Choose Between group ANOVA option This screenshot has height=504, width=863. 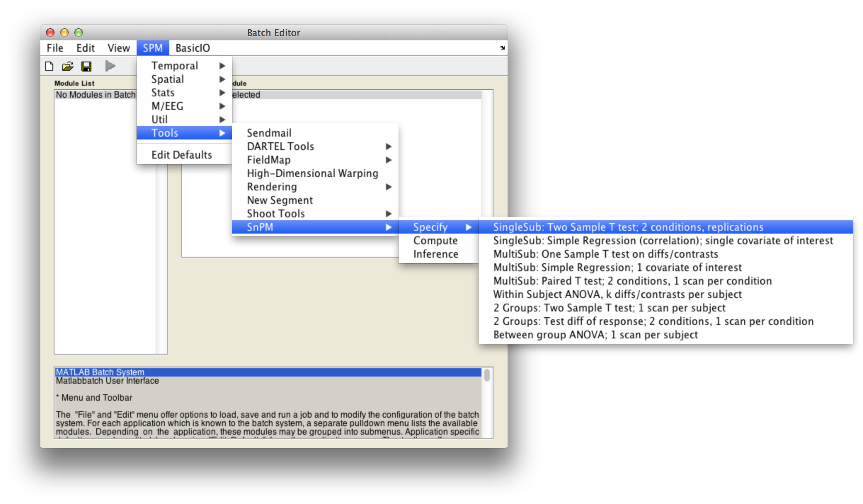(x=665, y=335)
